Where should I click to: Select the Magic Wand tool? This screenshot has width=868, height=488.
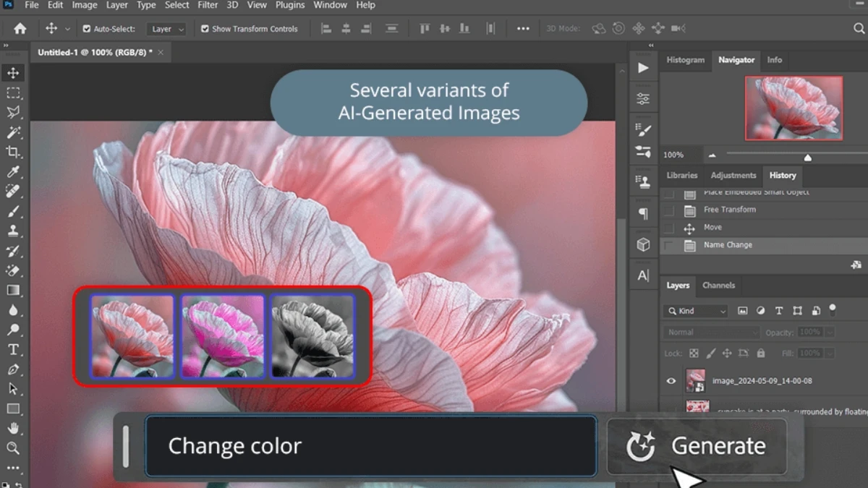tap(13, 132)
